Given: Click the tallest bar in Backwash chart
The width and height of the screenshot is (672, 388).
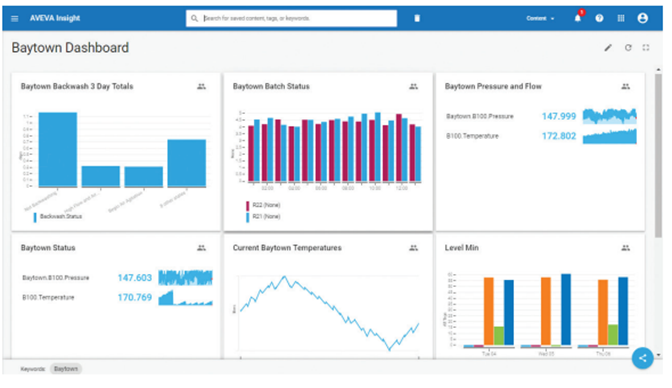Looking at the screenshot, I should (58, 150).
